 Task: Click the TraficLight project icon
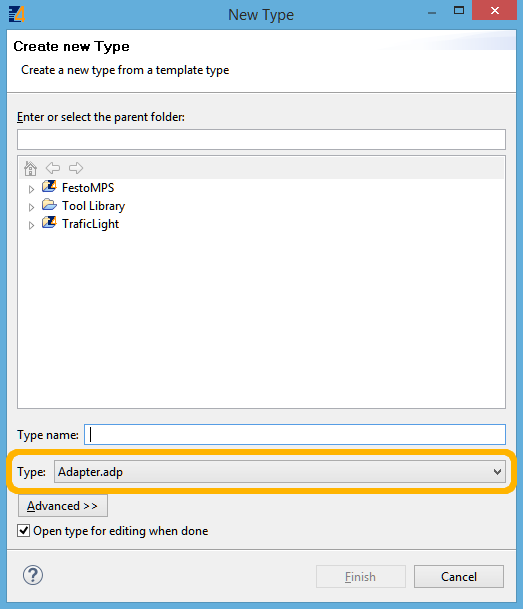[x=49, y=223]
